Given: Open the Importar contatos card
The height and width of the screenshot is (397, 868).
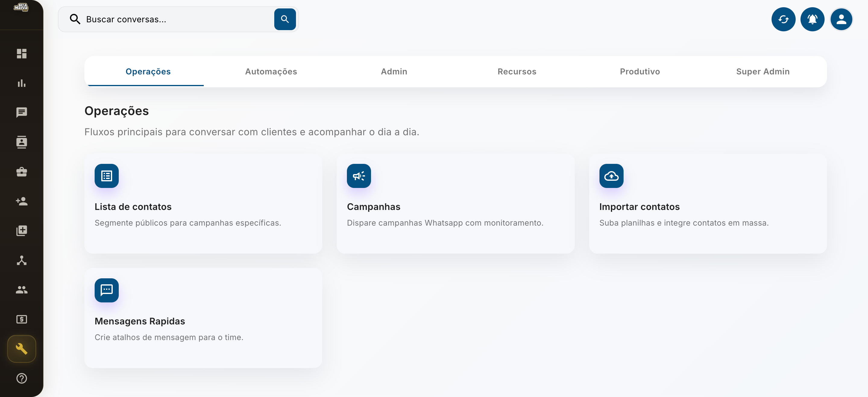Looking at the screenshot, I should [x=708, y=204].
